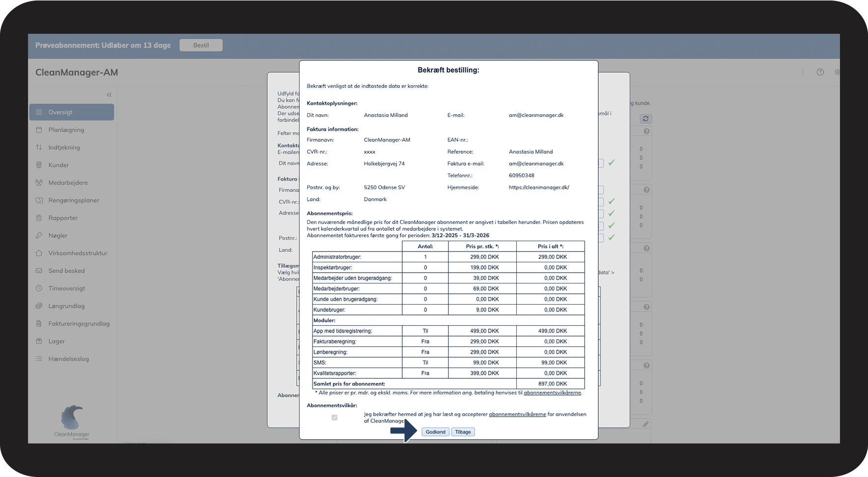Click the Rengøringsplaner icon in sidebar

(39, 200)
